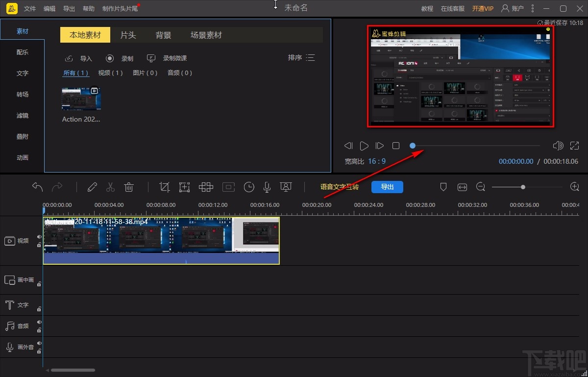Delete the selected clip with the trash icon

(129, 187)
